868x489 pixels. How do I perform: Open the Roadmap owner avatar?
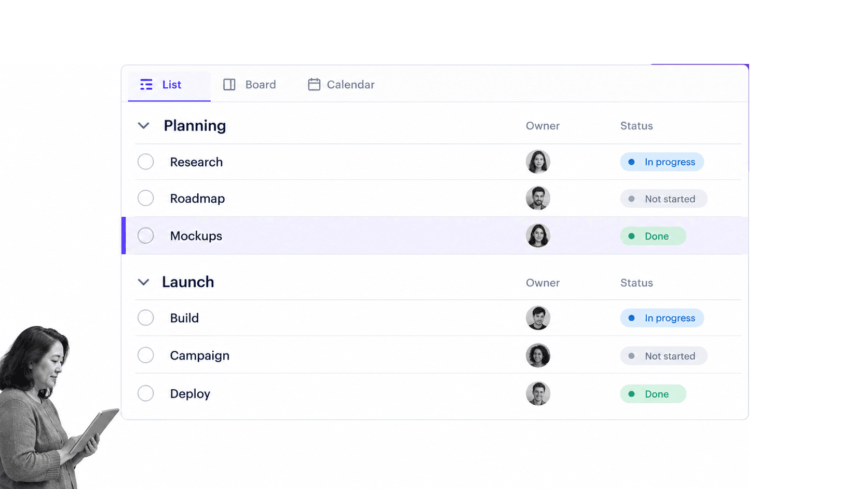538,198
